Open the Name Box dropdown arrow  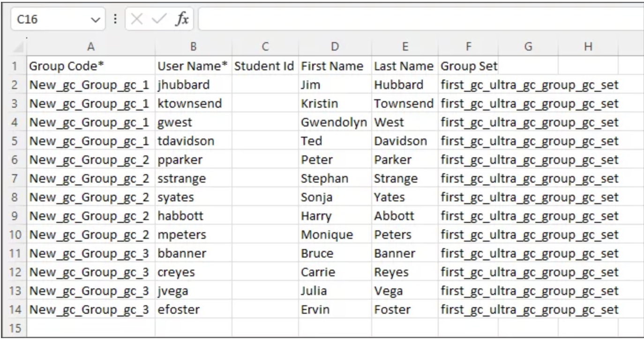(x=97, y=20)
